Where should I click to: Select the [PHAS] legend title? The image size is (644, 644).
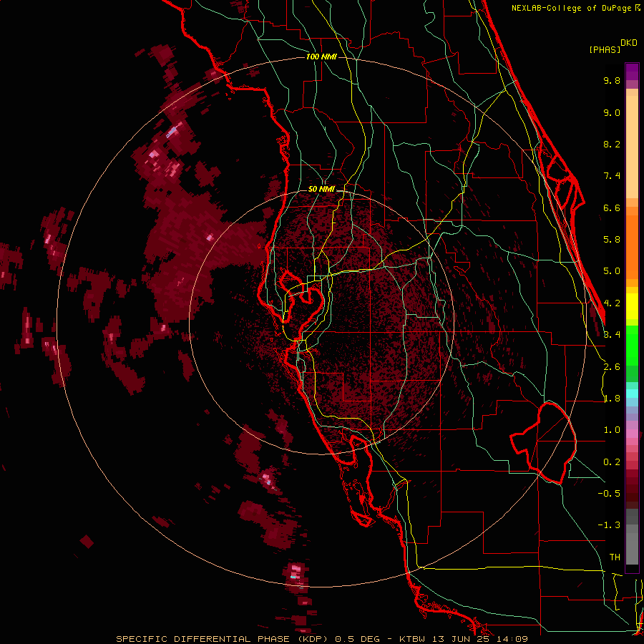click(x=605, y=49)
